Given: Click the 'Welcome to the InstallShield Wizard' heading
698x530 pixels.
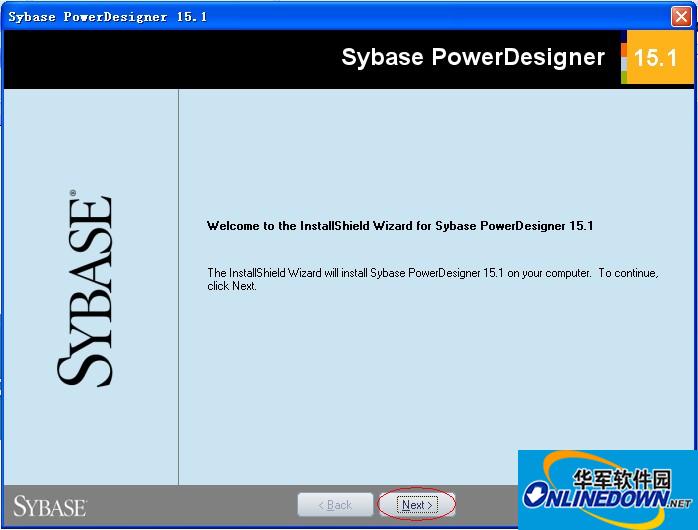Looking at the screenshot, I should (400, 226).
